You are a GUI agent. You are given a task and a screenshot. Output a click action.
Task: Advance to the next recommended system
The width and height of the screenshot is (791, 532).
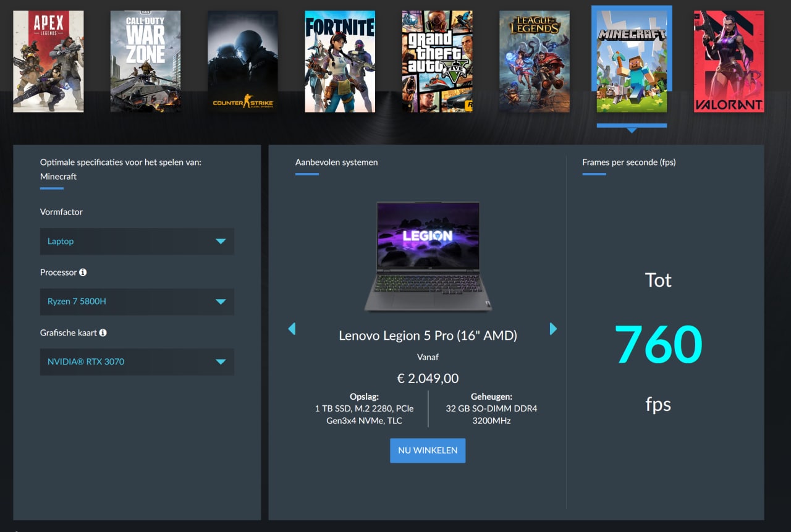point(553,329)
